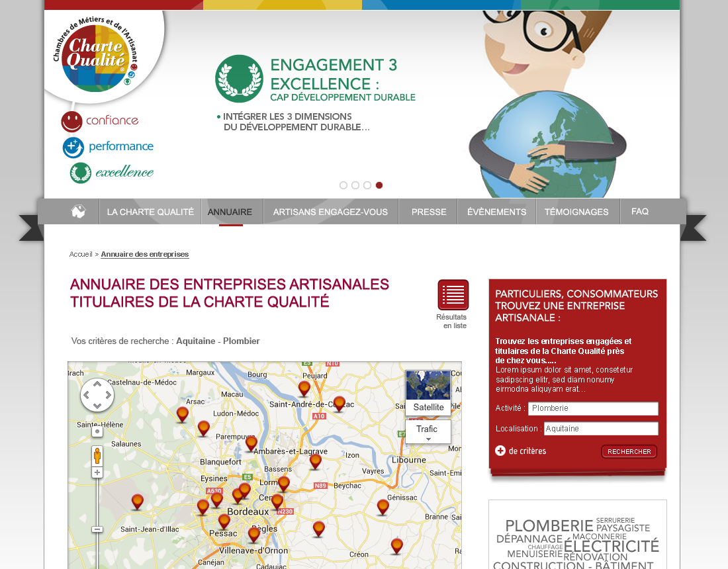728x569 pixels.
Task: Click the map marker near Créon
Action: pos(396,546)
